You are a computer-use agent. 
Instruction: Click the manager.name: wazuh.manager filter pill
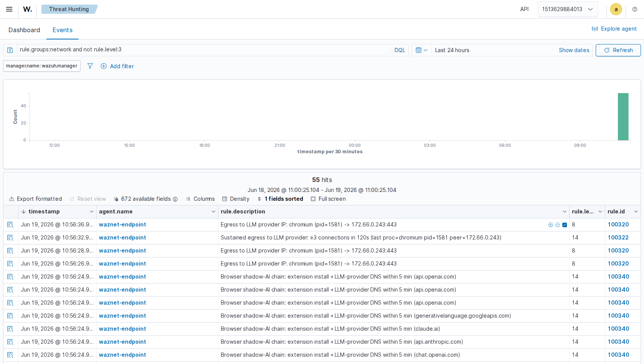tap(42, 66)
